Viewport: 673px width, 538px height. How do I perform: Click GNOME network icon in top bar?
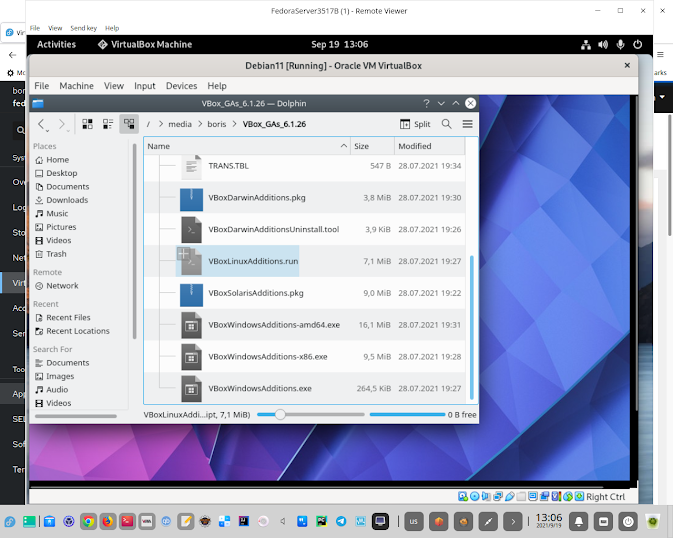click(586, 45)
